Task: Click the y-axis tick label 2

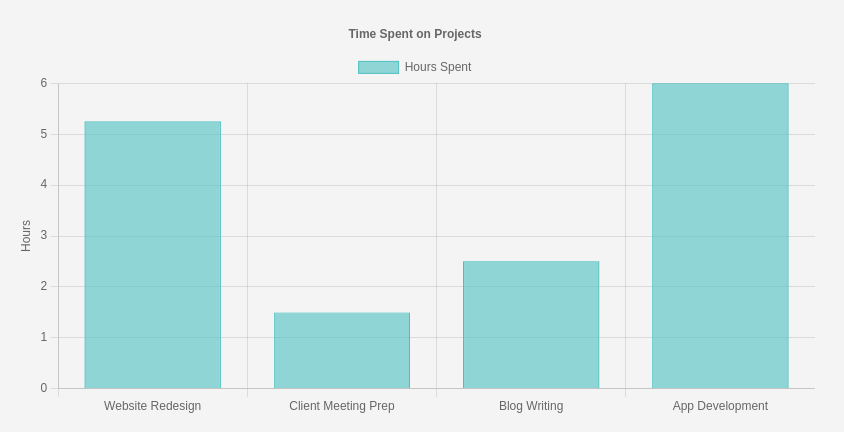Action: click(44, 286)
